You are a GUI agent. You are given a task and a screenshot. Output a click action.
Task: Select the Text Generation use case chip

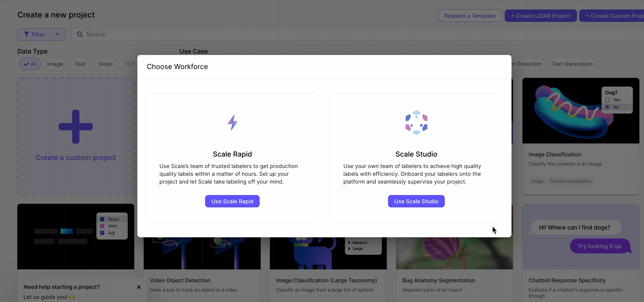(572, 64)
